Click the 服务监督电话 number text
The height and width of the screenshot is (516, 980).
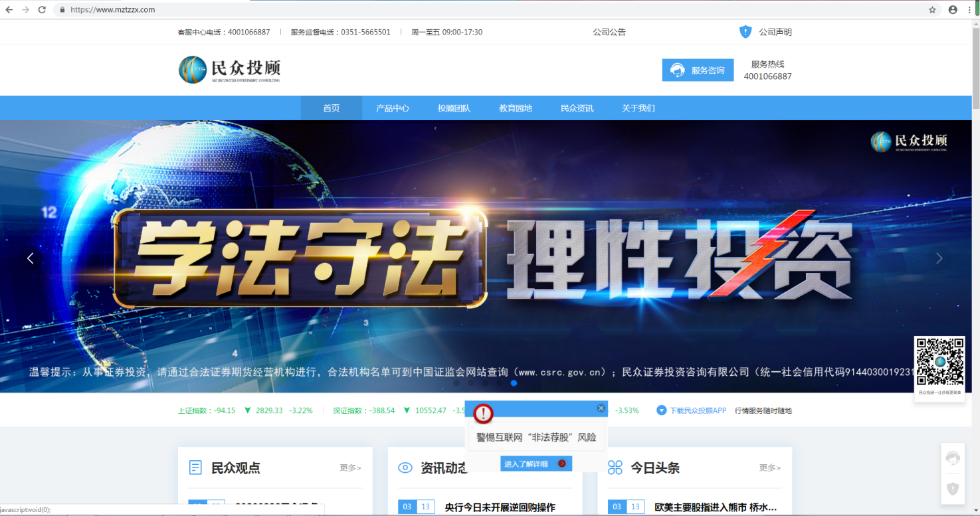[x=340, y=32]
